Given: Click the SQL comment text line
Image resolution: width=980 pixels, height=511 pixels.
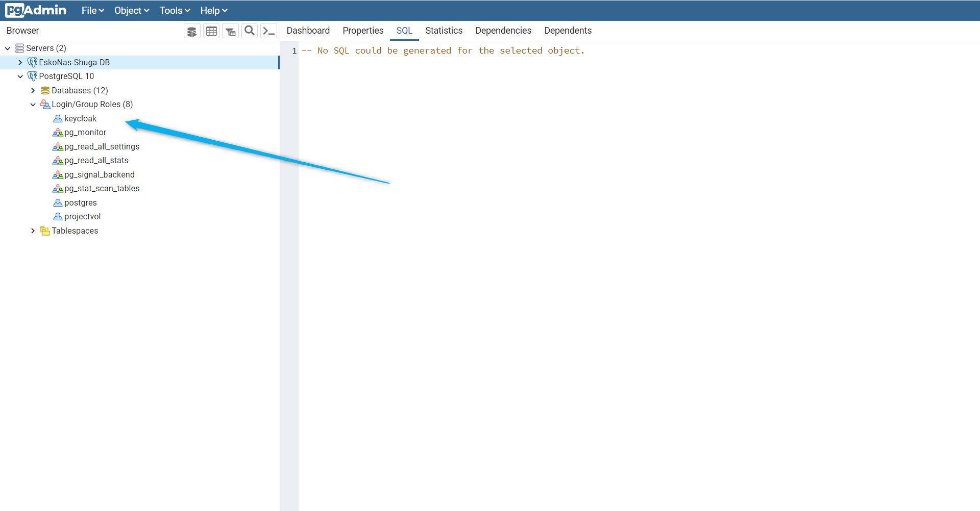Looking at the screenshot, I should 443,50.
